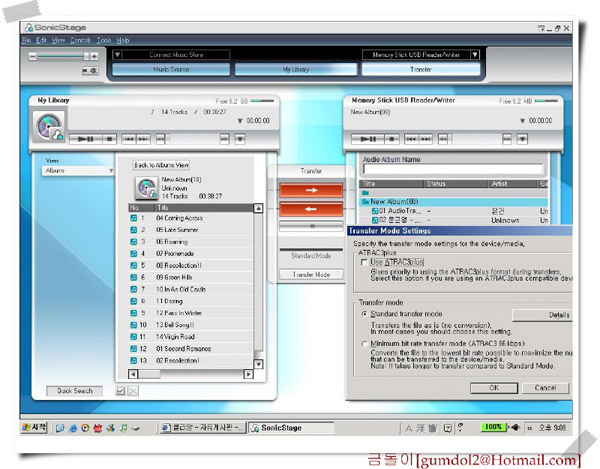Screen dimensions: 600x469
Task: Stop playback in Memory Stick player
Action: pos(392,139)
